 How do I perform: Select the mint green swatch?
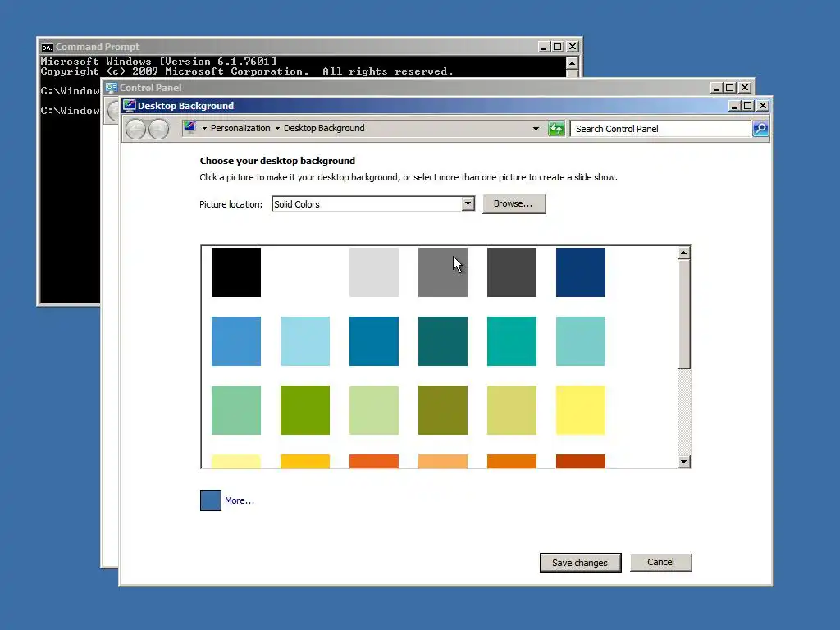(x=236, y=410)
